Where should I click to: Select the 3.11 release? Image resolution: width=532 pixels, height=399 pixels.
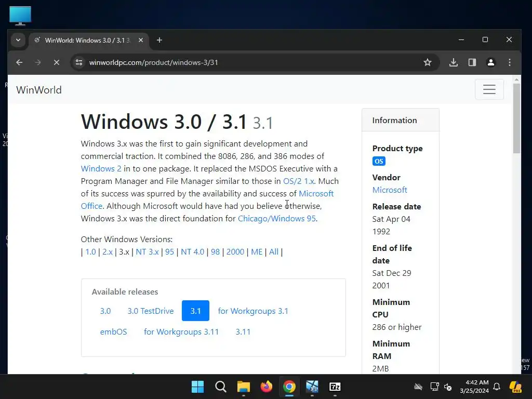coord(243,331)
